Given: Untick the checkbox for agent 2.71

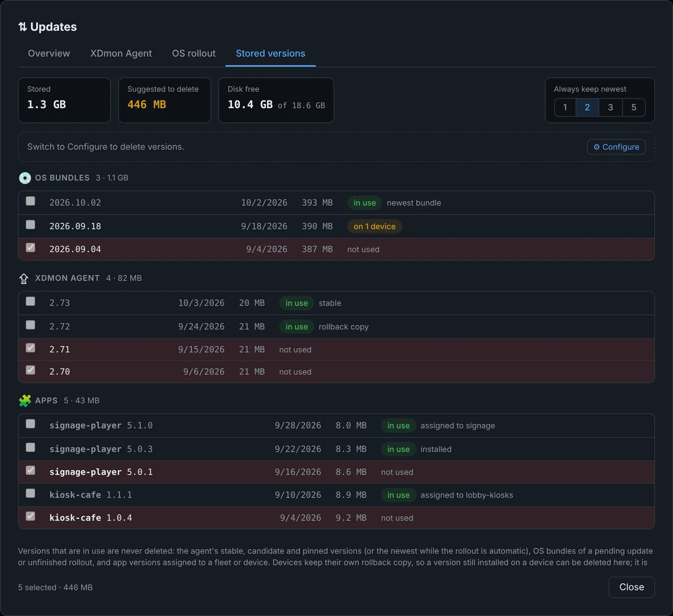Looking at the screenshot, I should pyautogui.click(x=30, y=348).
